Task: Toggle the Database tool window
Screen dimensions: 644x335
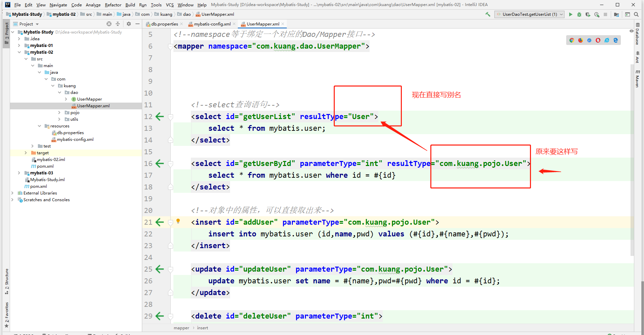Action: [638, 34]
